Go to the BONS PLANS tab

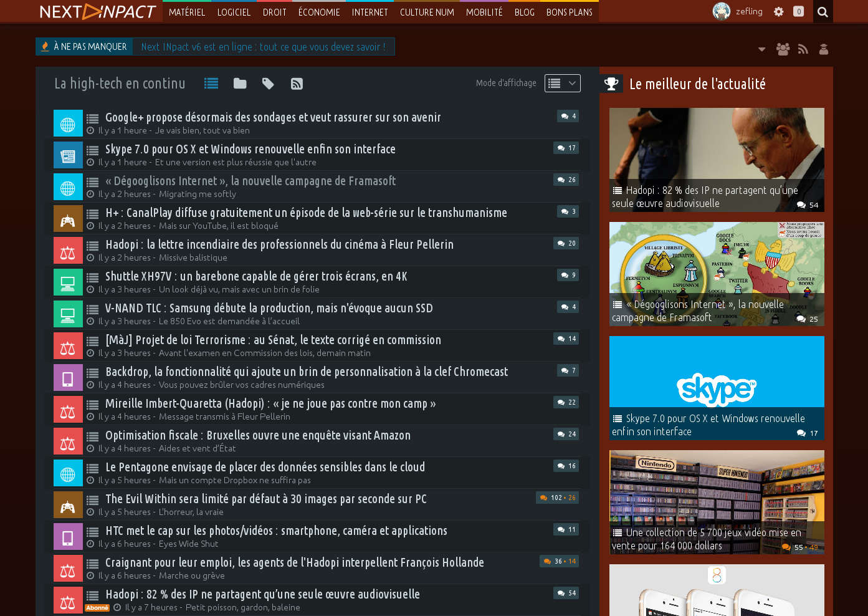(569, 12)
